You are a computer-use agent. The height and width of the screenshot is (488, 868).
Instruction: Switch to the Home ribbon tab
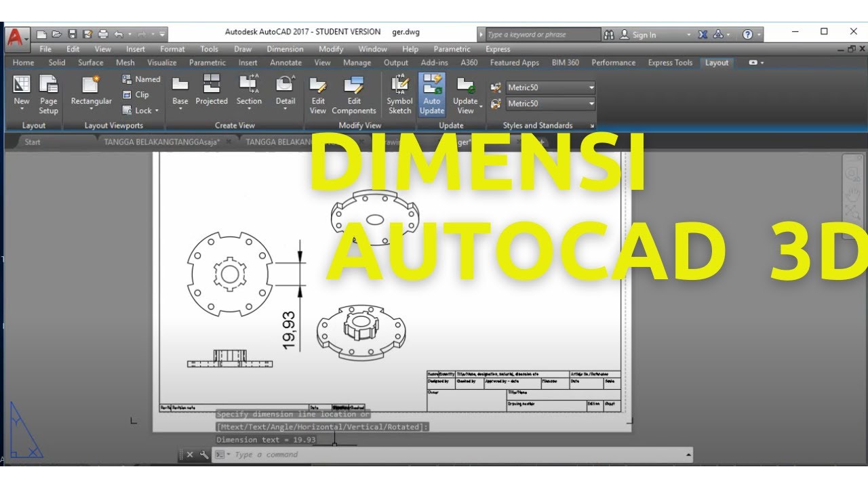23,62
